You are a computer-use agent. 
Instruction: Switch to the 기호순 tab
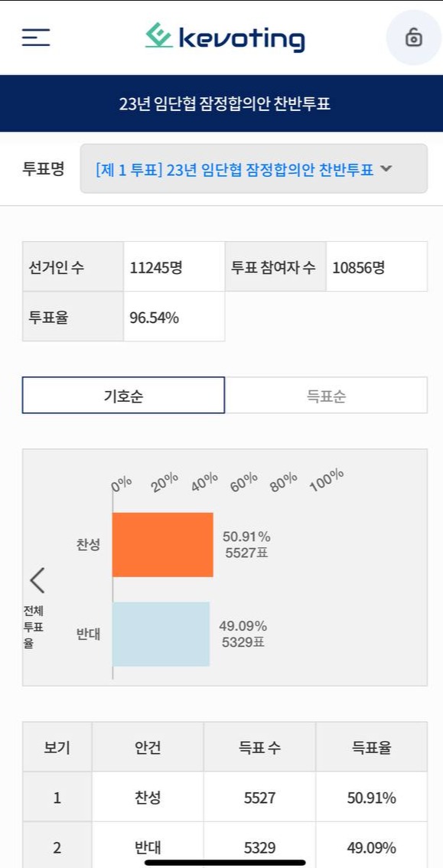click(x=123, y=395)
